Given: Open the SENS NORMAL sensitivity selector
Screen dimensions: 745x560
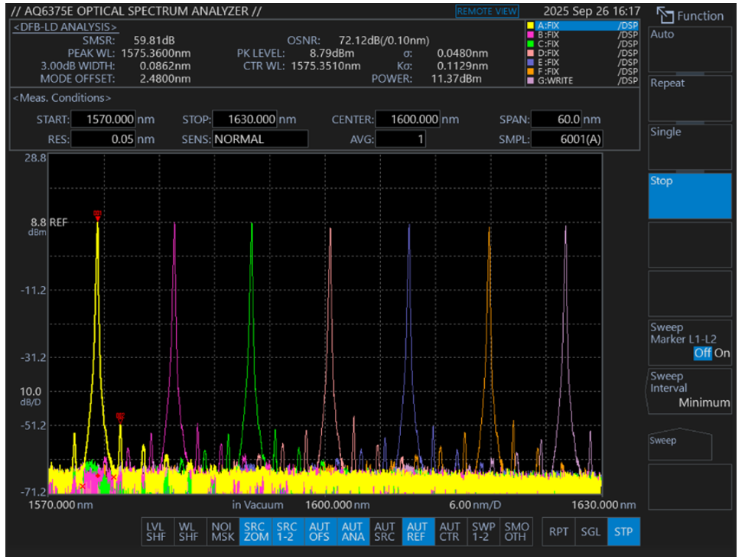Looking at the screenshot, I should point(260,139).
